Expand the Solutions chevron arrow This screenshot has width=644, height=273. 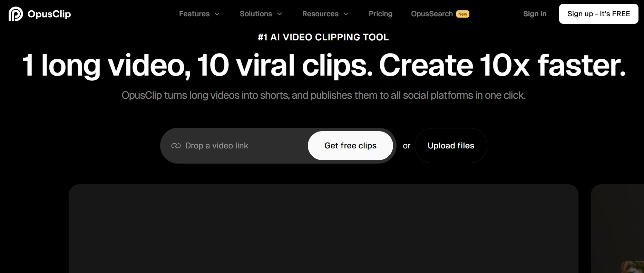(x=280, y=14)
